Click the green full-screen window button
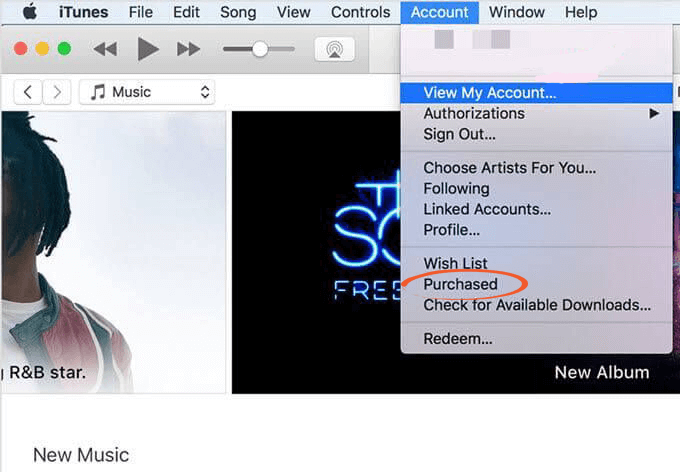Image resolution: width=680 pixels, height=472 pixels. tap(64, 49)
